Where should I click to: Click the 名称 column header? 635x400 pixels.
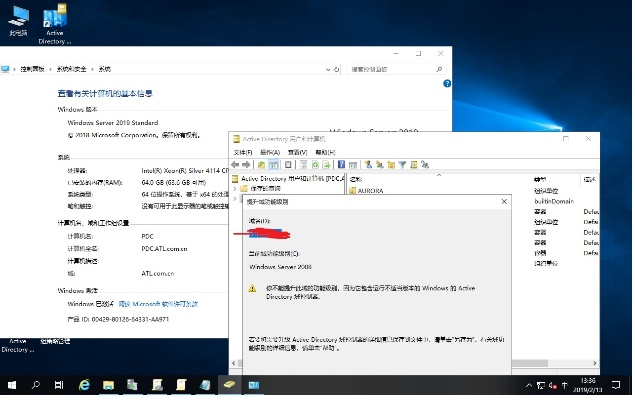(356, 179)
